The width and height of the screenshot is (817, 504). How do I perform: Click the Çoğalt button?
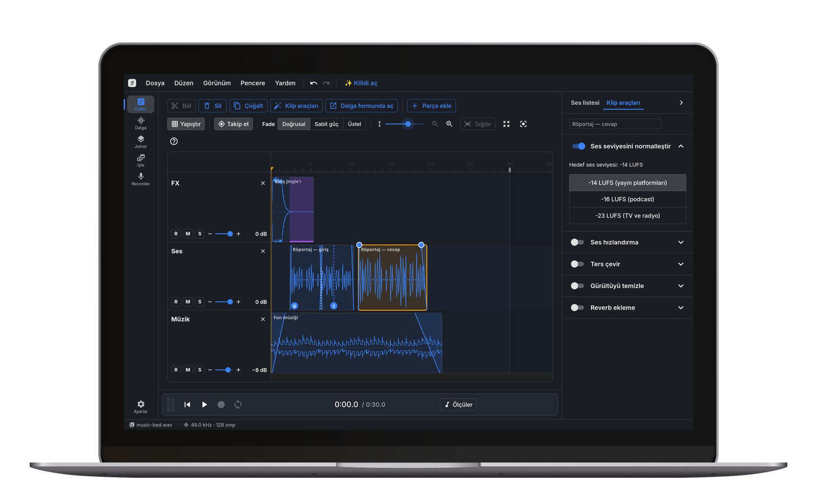point(248,106)
